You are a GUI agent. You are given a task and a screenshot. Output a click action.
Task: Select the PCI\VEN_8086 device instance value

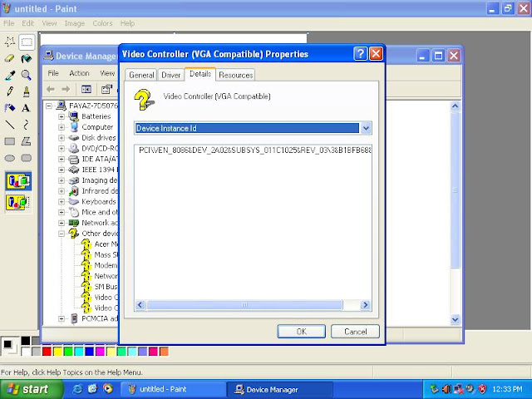click(255, 150)
